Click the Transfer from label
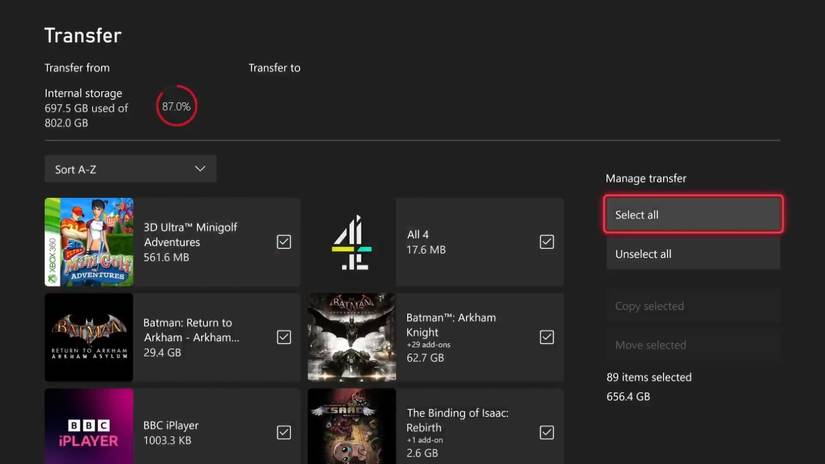825x464 pixels. point(77,68)
